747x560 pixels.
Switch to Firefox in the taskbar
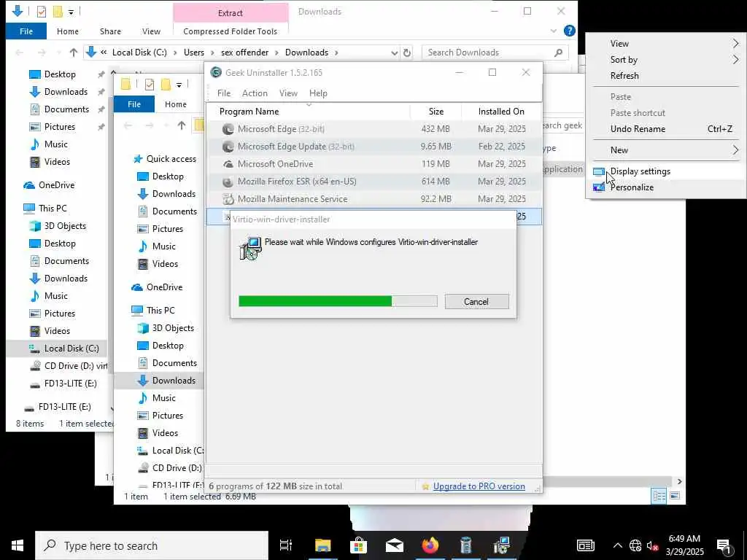click(430, 545)
